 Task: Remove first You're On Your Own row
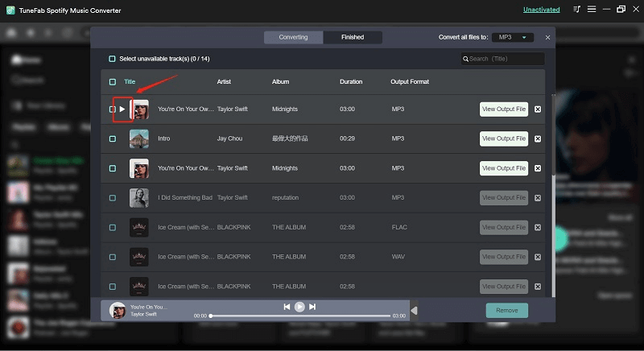(538, 109)
